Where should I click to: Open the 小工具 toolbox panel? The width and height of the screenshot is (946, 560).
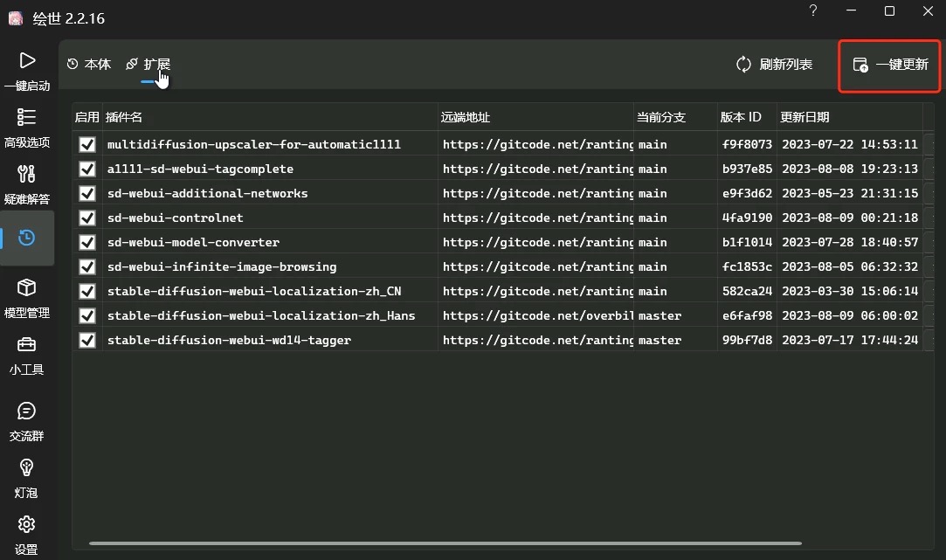click(x=27, y=355)
